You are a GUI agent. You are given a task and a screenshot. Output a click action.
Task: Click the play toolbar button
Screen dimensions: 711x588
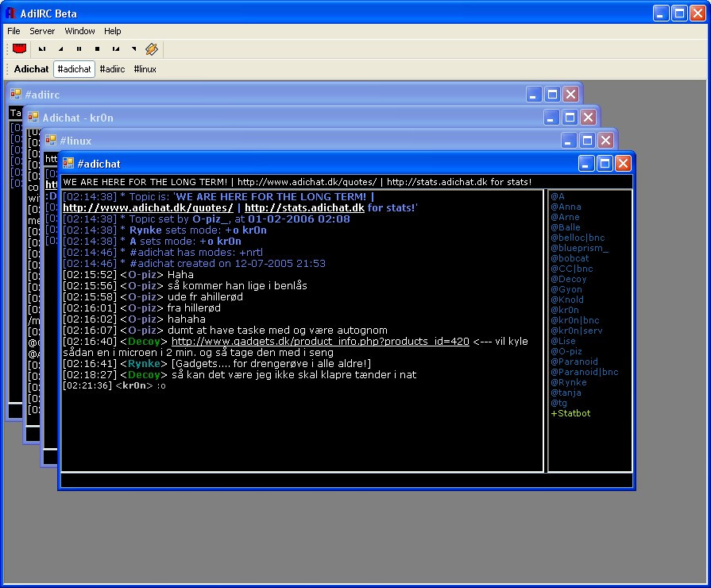60,49
